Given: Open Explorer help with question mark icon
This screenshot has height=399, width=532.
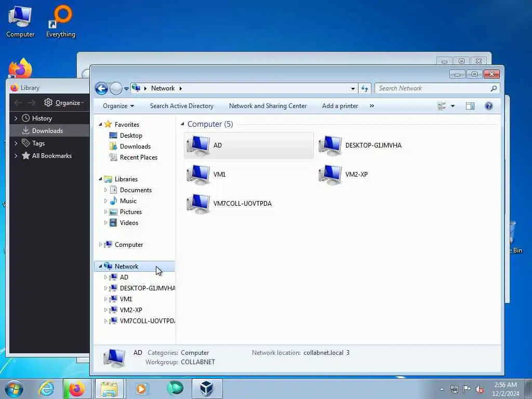Looking at the screenshot, I should point(488,106).
